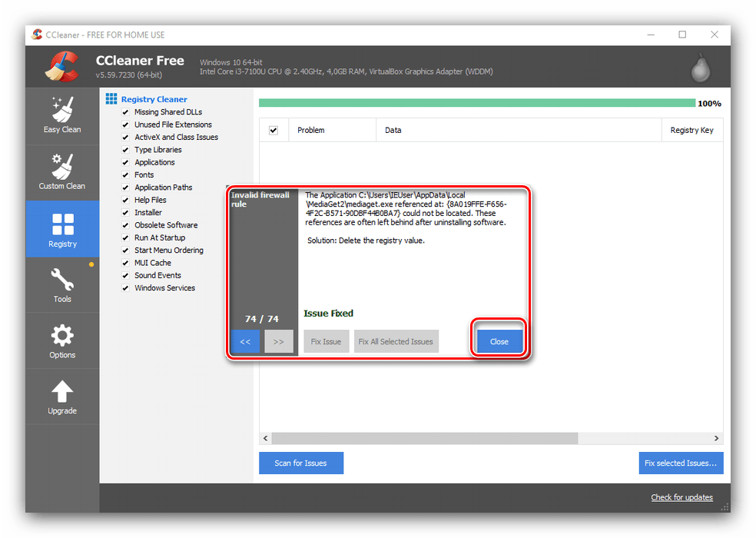Open the Custom Clean section
The height and width of the screenshot is (538, 756).
(x=62, y=172)
